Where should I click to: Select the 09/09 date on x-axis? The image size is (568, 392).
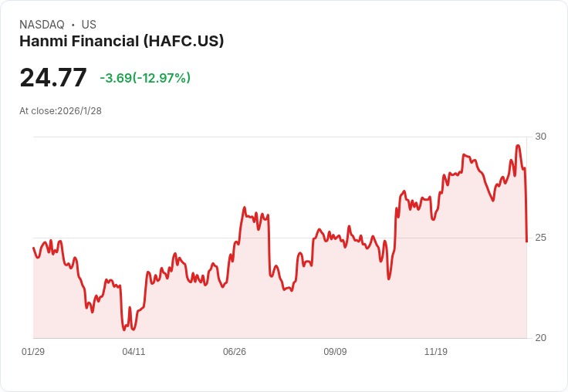click(x=335, y=352)
